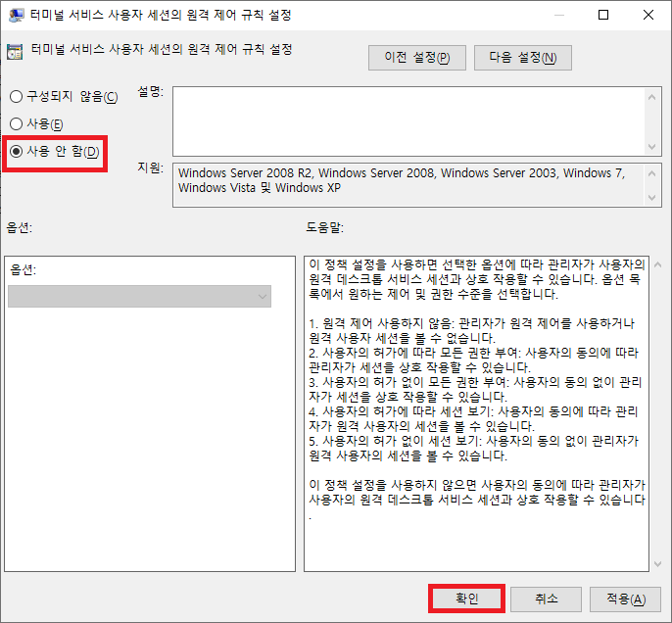Minimize the policy settings window
The image size is (672, 623).
pos(558,15)
